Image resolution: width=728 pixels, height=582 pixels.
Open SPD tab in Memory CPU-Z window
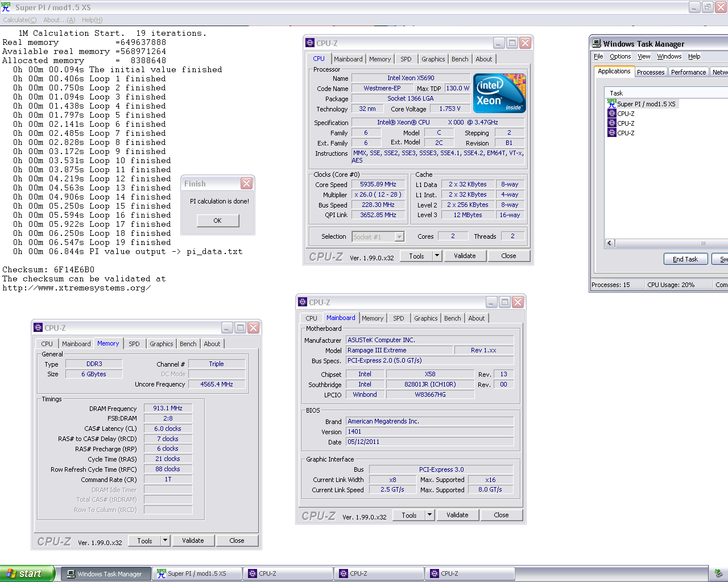pos(134,344)
